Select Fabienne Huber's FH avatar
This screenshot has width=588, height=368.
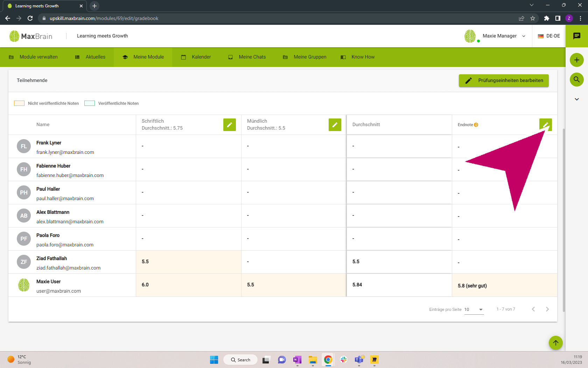(24, 170)
